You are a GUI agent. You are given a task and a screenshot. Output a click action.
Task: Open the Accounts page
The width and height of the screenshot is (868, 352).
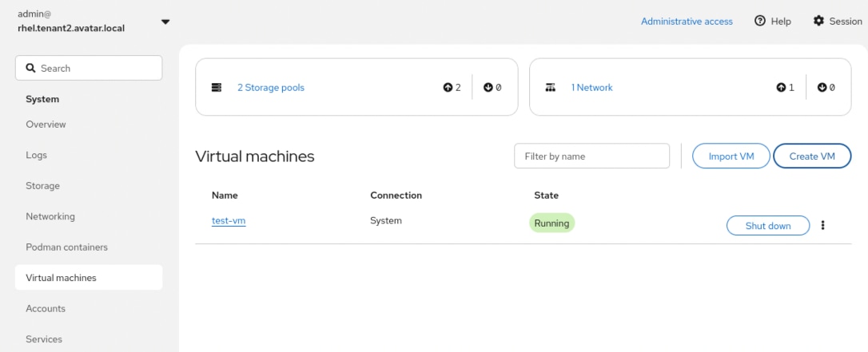pos(46,308)
